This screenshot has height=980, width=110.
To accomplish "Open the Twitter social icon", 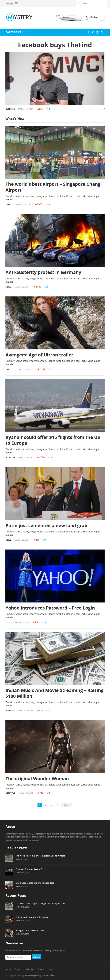I will click(92, 32).
